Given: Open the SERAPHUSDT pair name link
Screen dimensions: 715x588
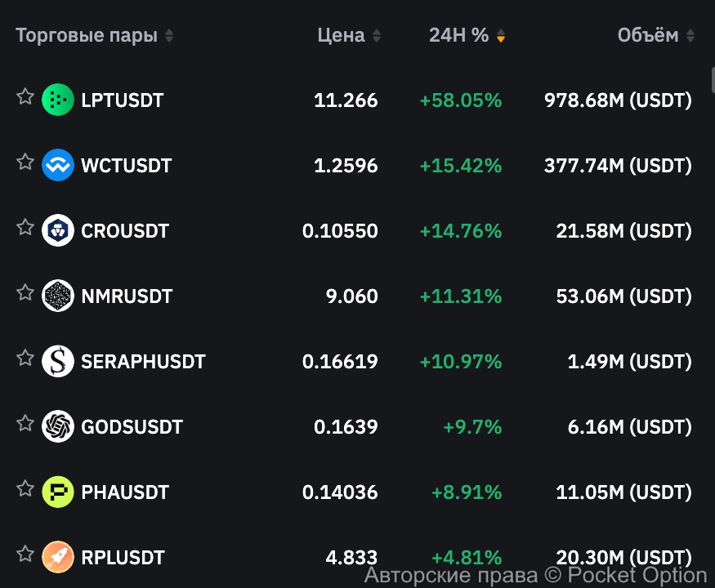Looking at the screenshot, I should pyautogui.click(x=143, y=362).
